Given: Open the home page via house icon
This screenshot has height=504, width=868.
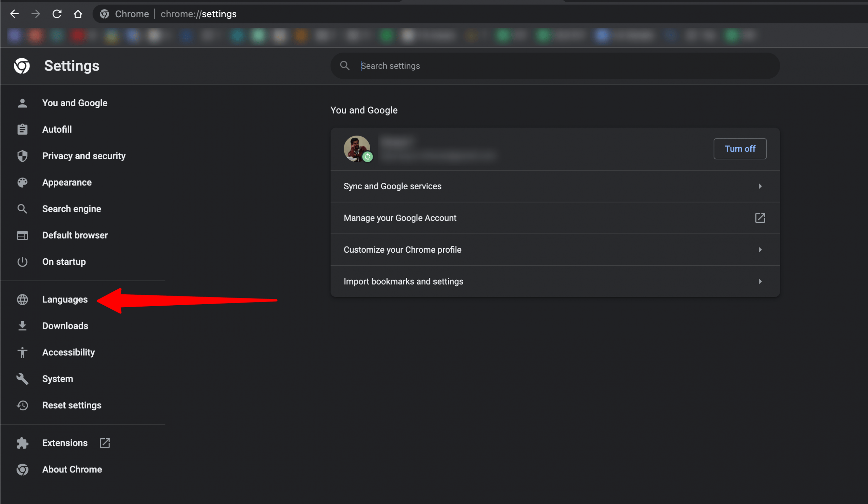Looking at the screenshot, I should coord(78,14).
